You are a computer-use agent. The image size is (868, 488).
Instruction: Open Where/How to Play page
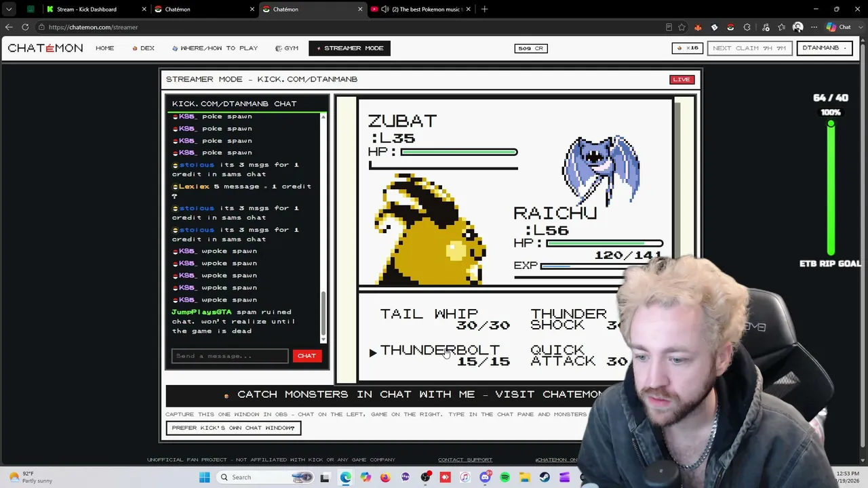[215, 48]
